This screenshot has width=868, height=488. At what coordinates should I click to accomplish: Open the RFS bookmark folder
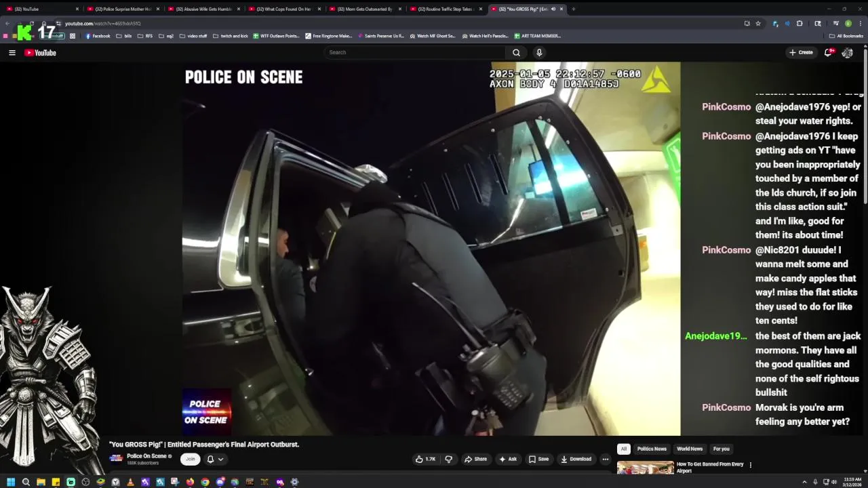(145, 36)
